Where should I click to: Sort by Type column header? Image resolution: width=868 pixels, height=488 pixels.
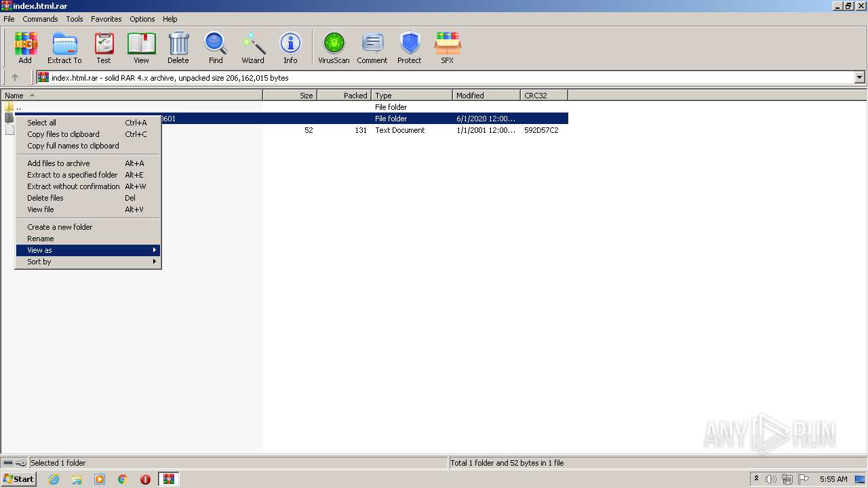tap(412, 96)
